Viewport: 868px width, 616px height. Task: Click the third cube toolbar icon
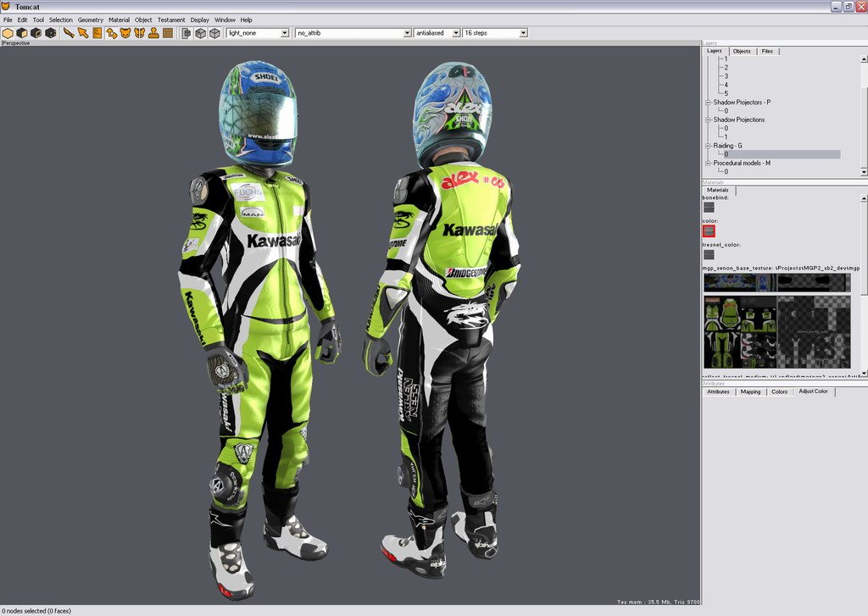click(x=36, y=33)
